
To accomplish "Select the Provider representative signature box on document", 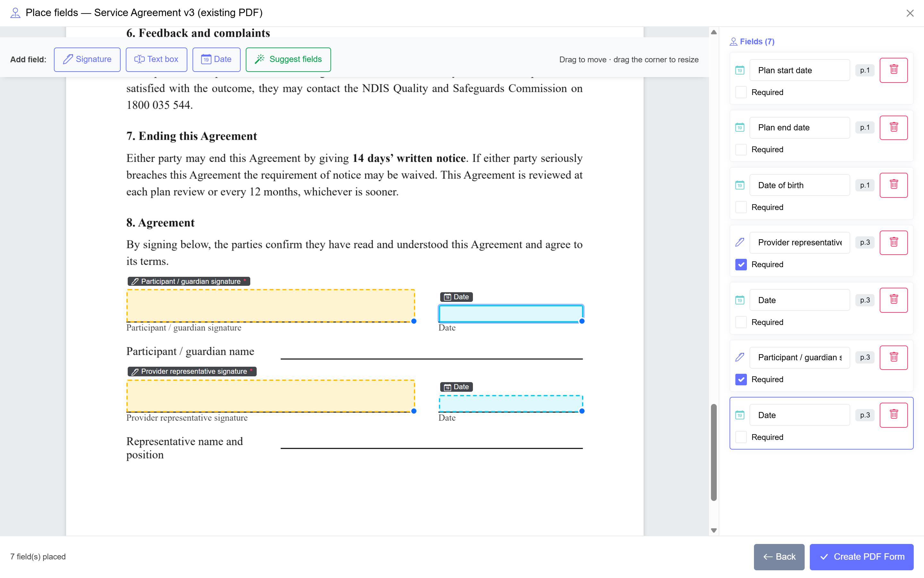I will click(270, 396).
